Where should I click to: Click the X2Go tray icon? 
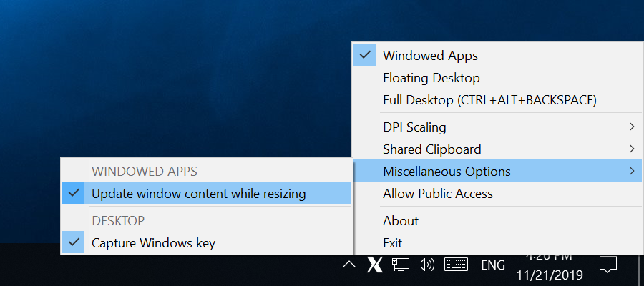[374, 265]
